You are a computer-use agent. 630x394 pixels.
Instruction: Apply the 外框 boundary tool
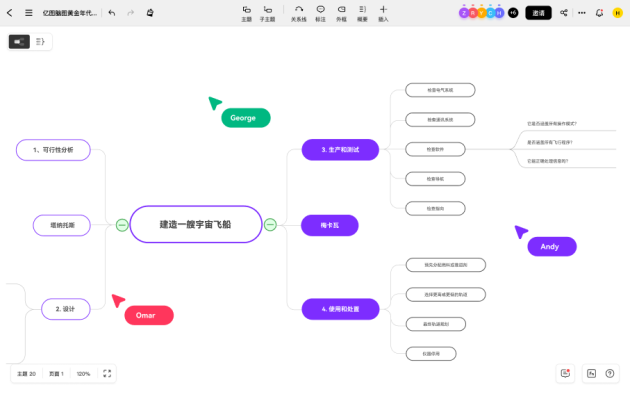(x=341, y=13)
